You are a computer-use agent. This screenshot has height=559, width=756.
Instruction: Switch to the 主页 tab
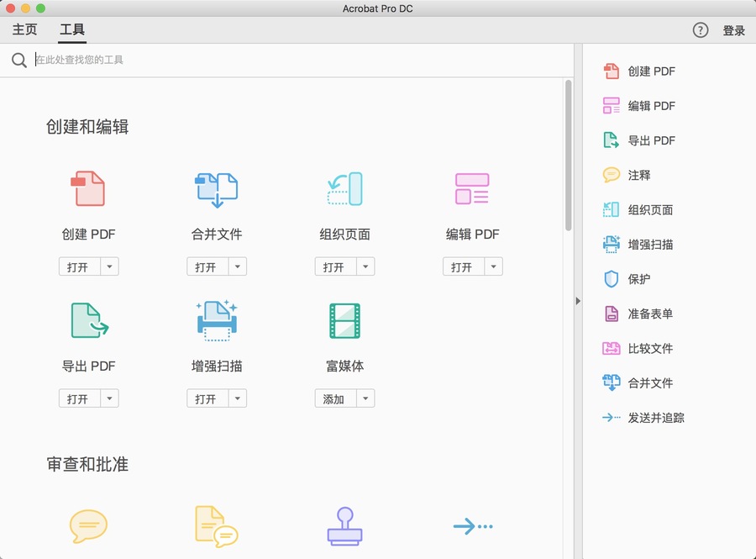click(24, 29)
